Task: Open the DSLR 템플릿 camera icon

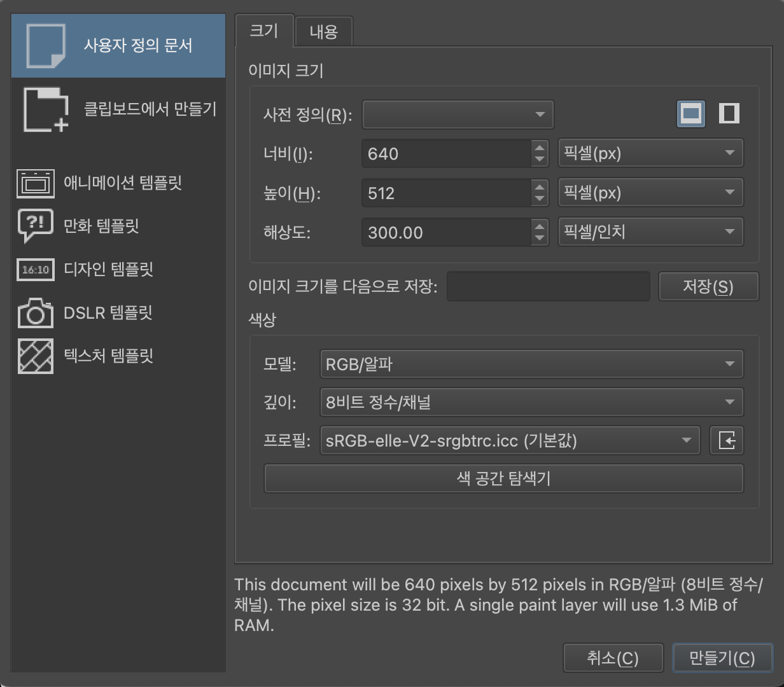Action: click(36, 313)
